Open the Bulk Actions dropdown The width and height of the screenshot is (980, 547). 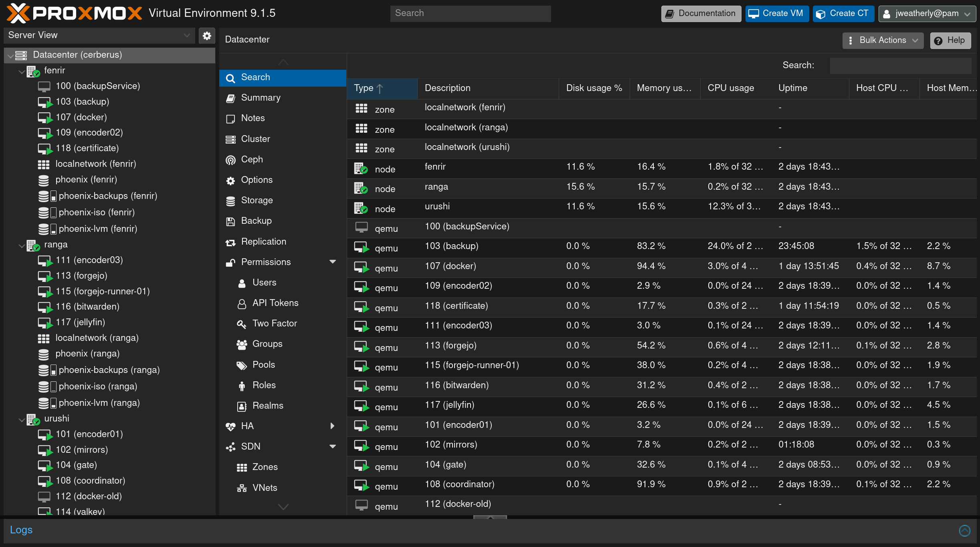click(x=883, y=41)
